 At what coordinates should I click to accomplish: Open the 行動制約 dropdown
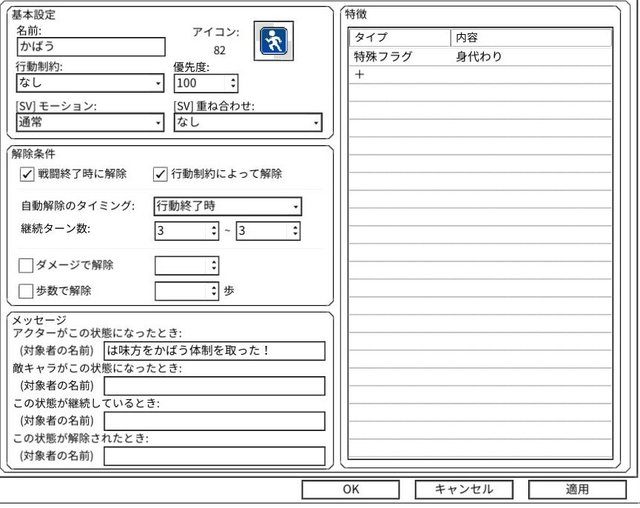click(90, 83)
